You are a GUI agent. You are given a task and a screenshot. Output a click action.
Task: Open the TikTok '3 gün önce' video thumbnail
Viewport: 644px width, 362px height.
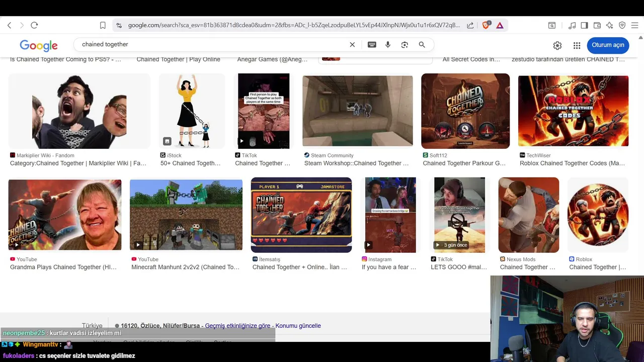coord(459,215)
